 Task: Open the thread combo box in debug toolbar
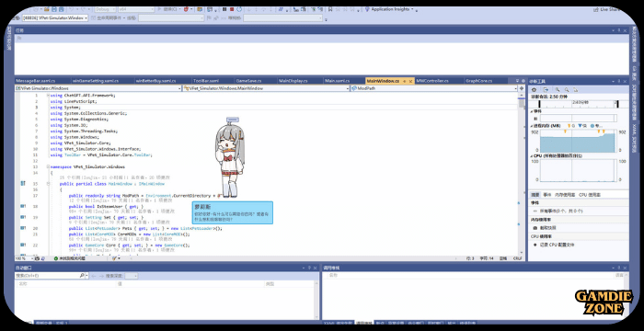[x=171, y=18]
